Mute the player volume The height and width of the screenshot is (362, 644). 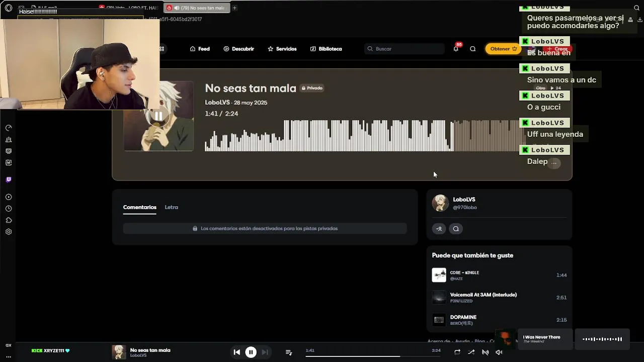(x=499, y=352)
